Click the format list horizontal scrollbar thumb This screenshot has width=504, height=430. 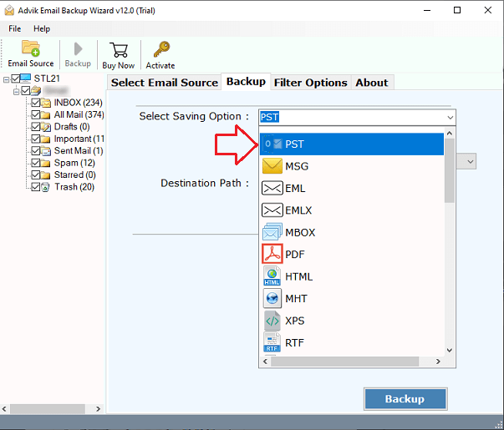[x=344, y=362]
